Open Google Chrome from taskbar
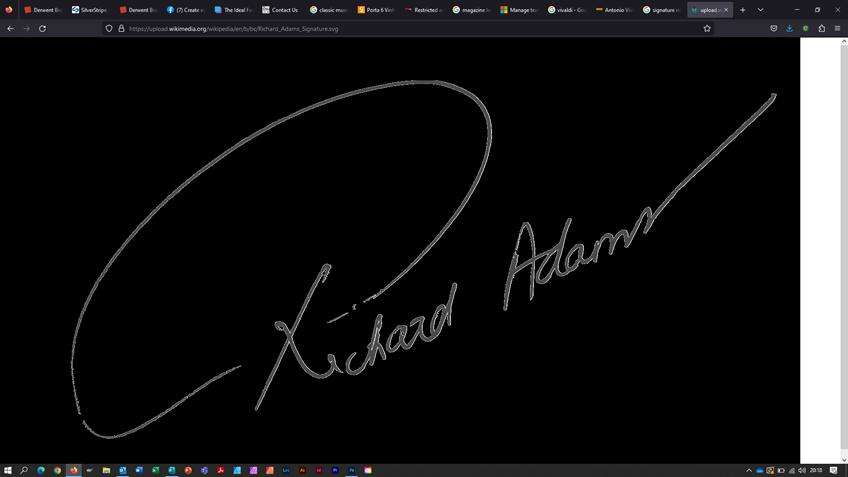 pos(57,471)
